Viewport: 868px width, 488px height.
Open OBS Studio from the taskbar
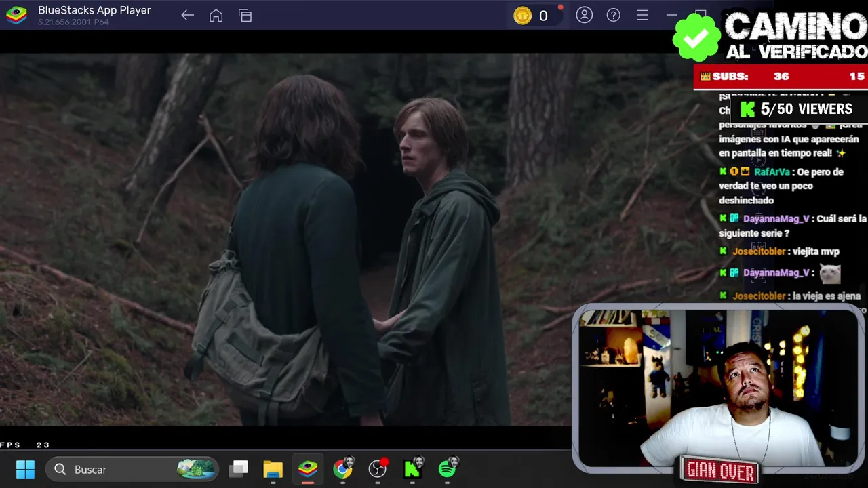click(378, 469)
